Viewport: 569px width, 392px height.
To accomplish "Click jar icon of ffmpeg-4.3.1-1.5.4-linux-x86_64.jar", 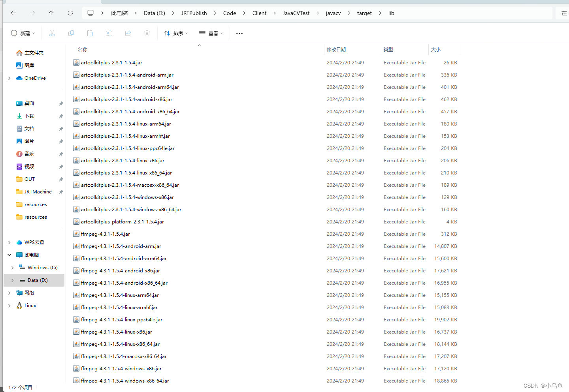I will [x=76, y=344].
